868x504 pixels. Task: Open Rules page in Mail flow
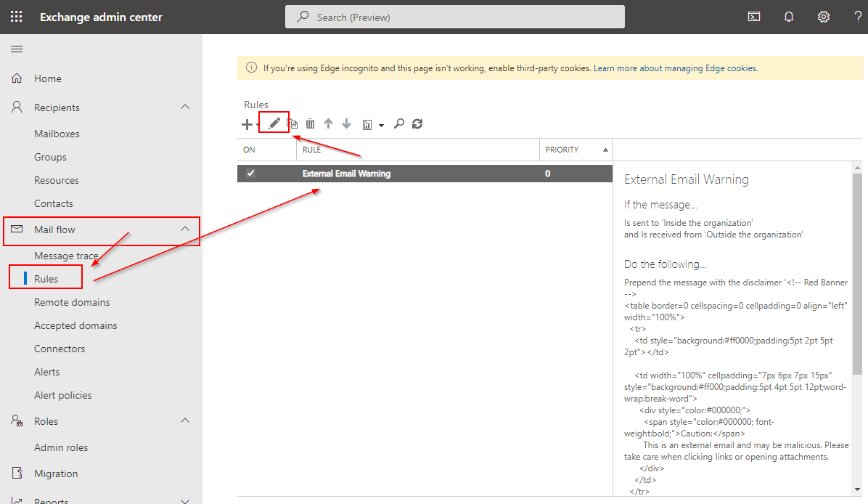[x=46, y=279]
